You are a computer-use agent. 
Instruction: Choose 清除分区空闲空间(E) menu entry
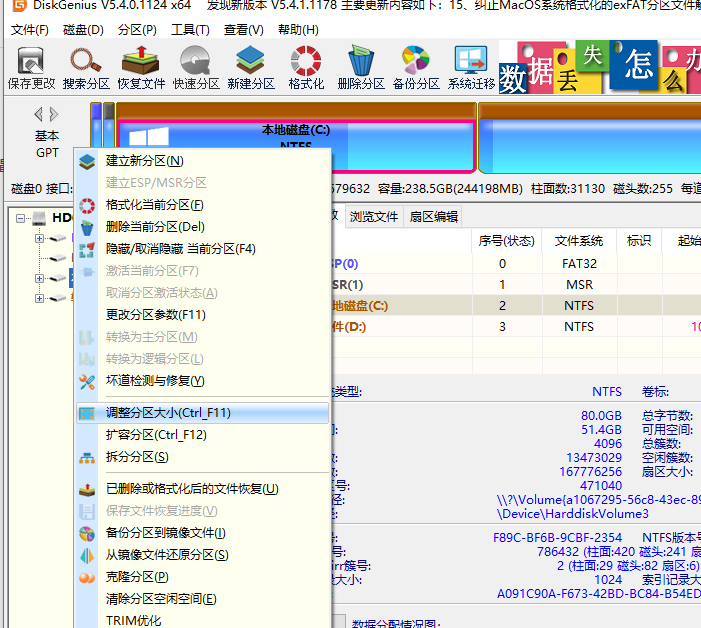(x=203, y=599)
